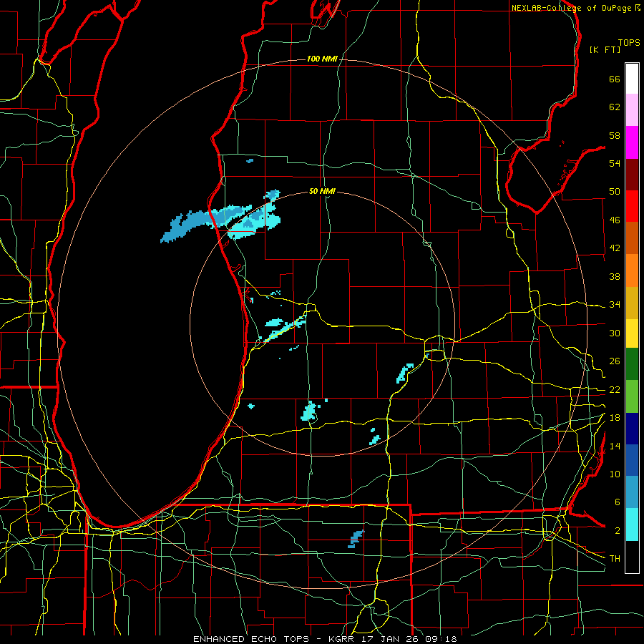The height and width of the screenshot is (644, 644).
Task: Click the magenta legend swatch
Action: point(632,142)
